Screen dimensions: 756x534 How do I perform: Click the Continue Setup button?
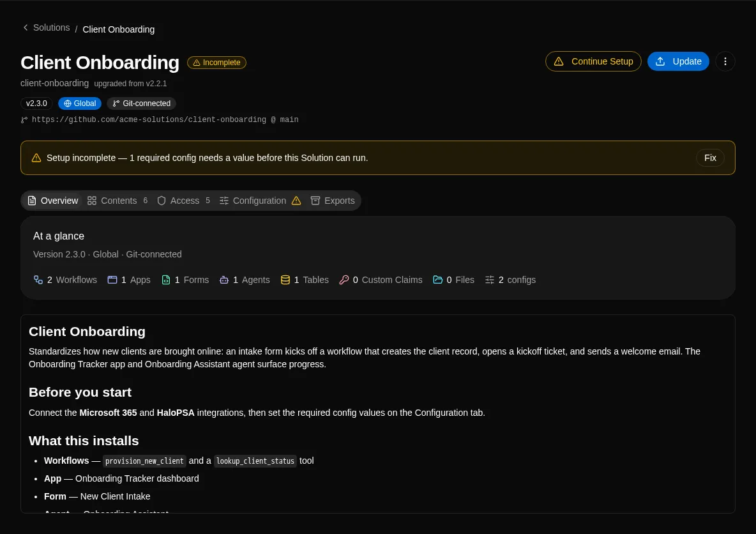tap(593, 61)
